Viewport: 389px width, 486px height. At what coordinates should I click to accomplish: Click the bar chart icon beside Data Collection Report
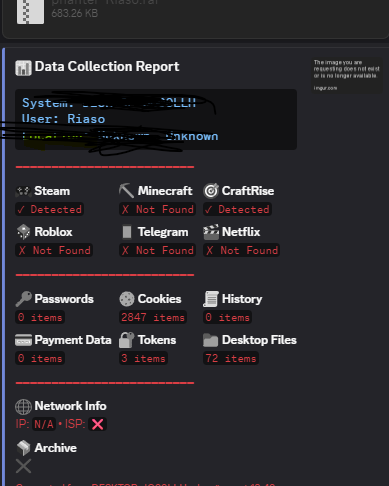[23, 68]
